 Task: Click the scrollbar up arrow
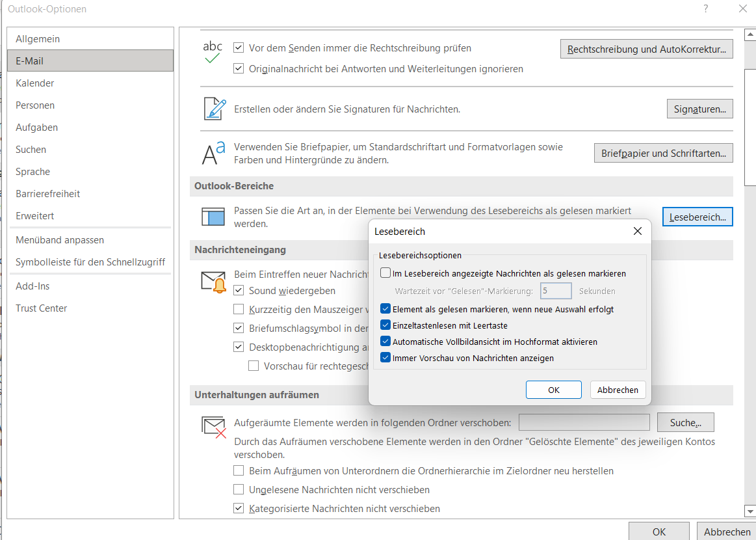(749, 34)
